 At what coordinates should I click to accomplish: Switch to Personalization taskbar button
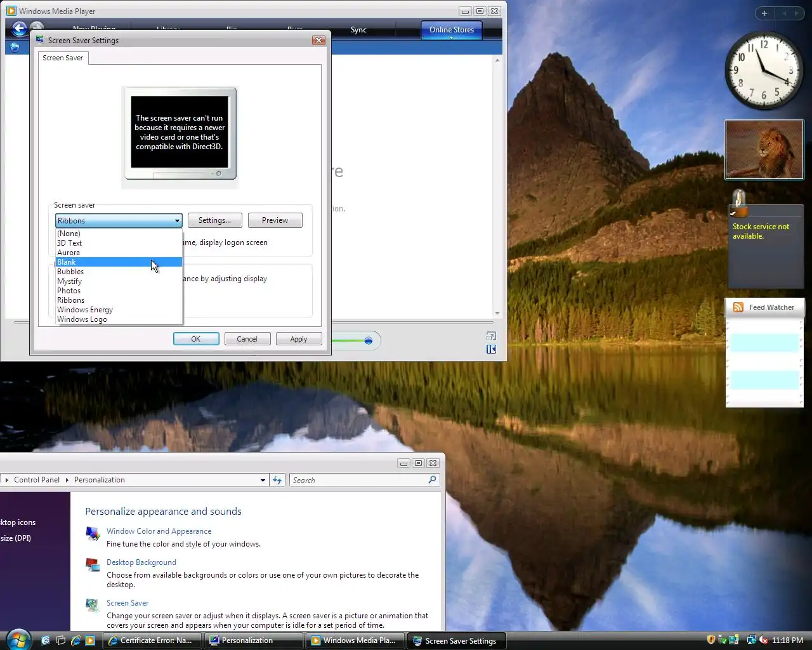pyautogui.click(x=254, y=640)
